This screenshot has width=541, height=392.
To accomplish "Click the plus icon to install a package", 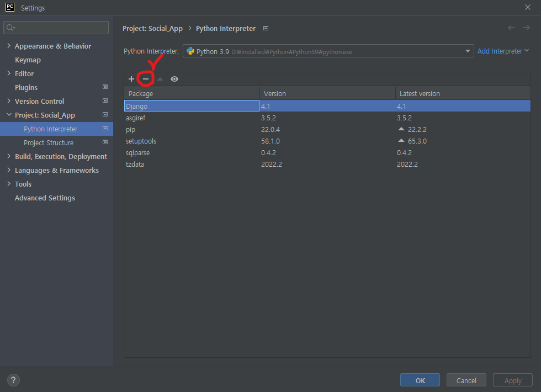I will [x=131, y=79].
